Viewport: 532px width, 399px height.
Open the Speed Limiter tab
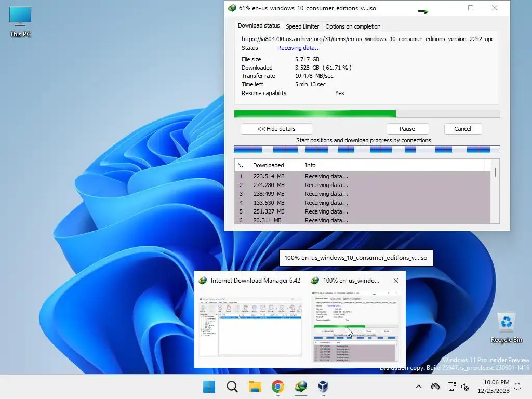click(x=302, y=26)
